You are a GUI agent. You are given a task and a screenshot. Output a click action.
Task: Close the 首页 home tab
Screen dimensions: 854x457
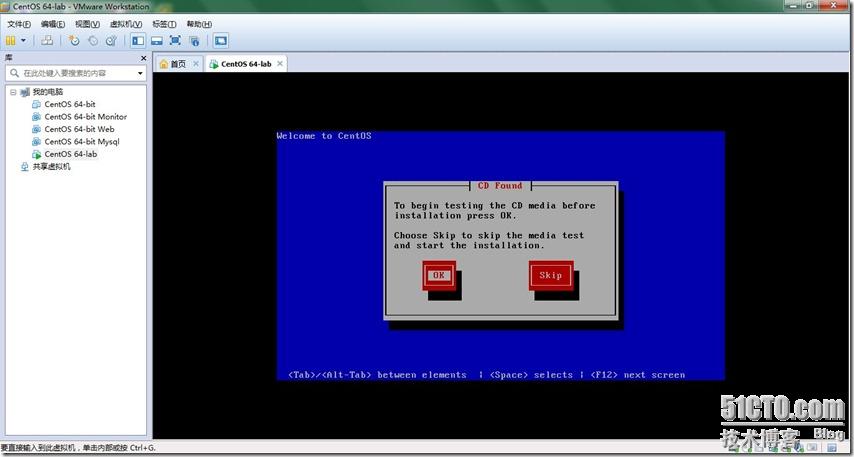[x=196, y=64]
